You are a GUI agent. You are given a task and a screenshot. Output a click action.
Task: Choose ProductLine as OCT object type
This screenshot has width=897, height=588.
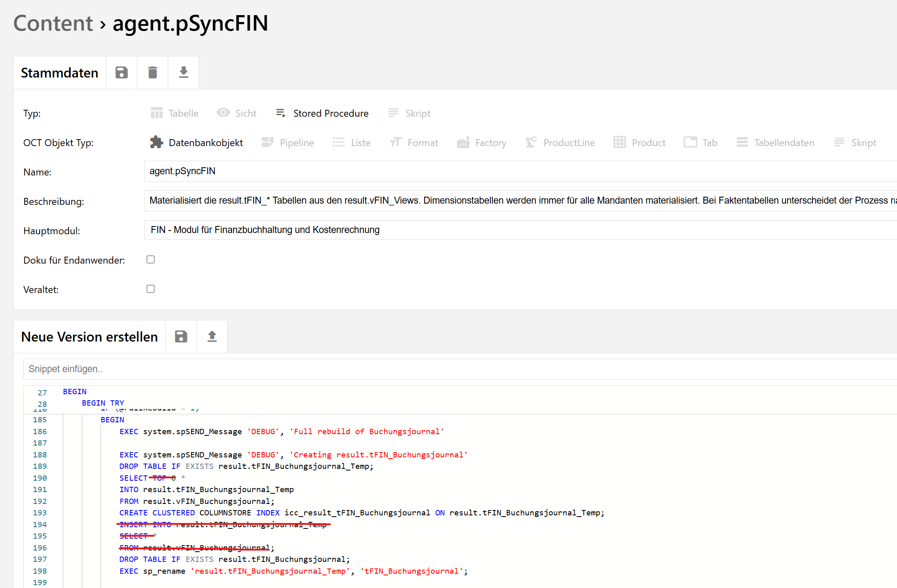[x=560, y=143]
